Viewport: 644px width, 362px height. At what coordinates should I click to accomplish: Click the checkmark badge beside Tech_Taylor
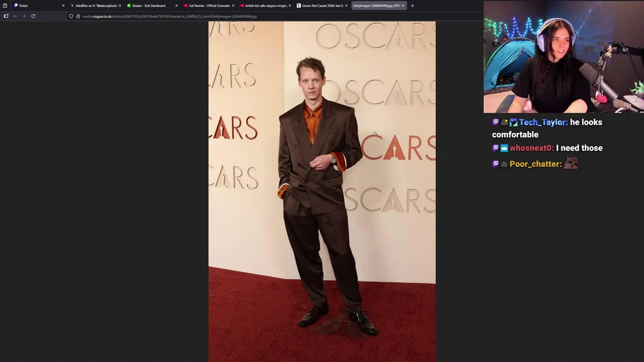pyautogui.click(x=513, y=122)
